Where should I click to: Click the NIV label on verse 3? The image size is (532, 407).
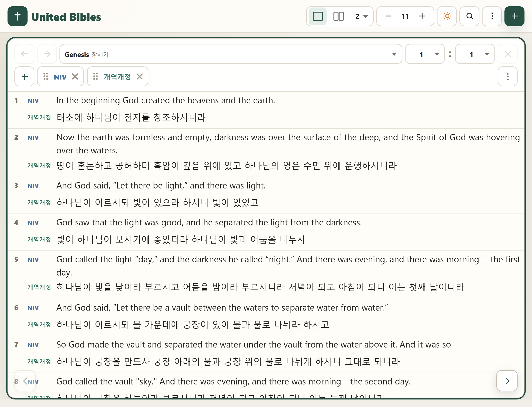33,186
